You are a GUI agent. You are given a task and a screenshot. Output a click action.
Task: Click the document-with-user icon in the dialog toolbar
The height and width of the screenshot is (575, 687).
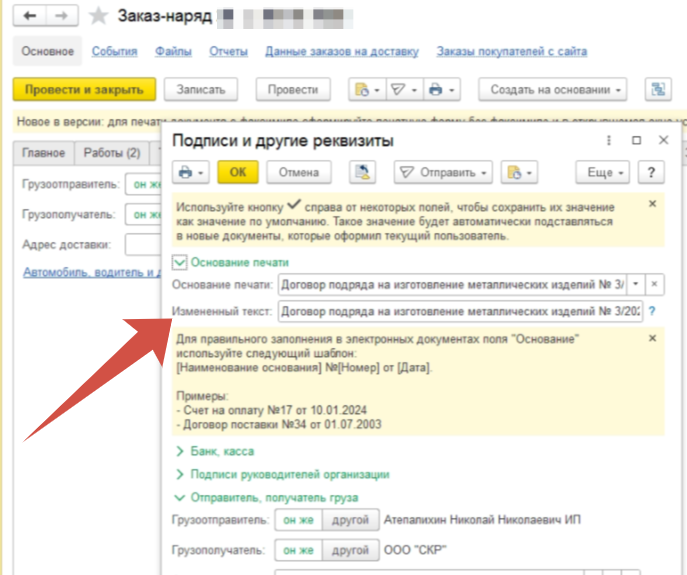pyautogui.click(x=362, y=172)
